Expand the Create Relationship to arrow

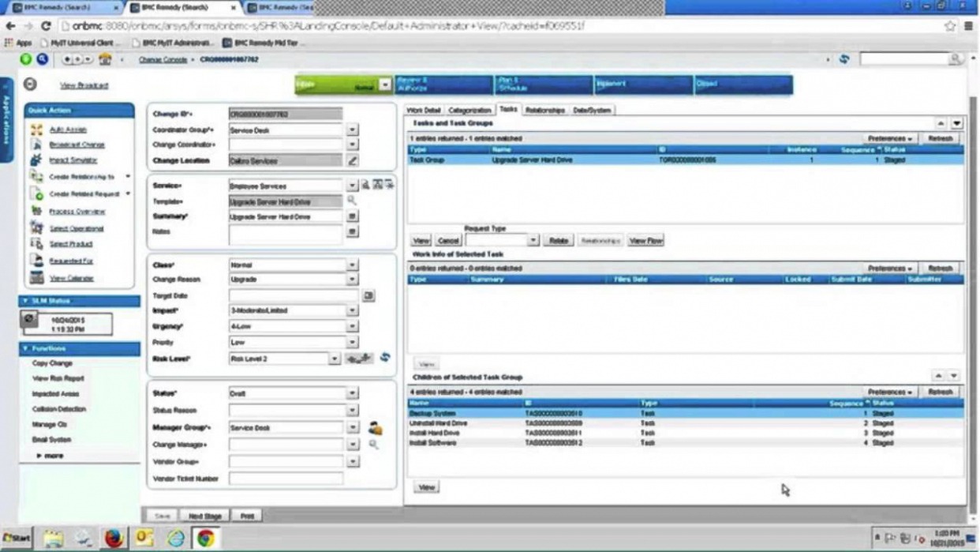(x=128, y=177)
